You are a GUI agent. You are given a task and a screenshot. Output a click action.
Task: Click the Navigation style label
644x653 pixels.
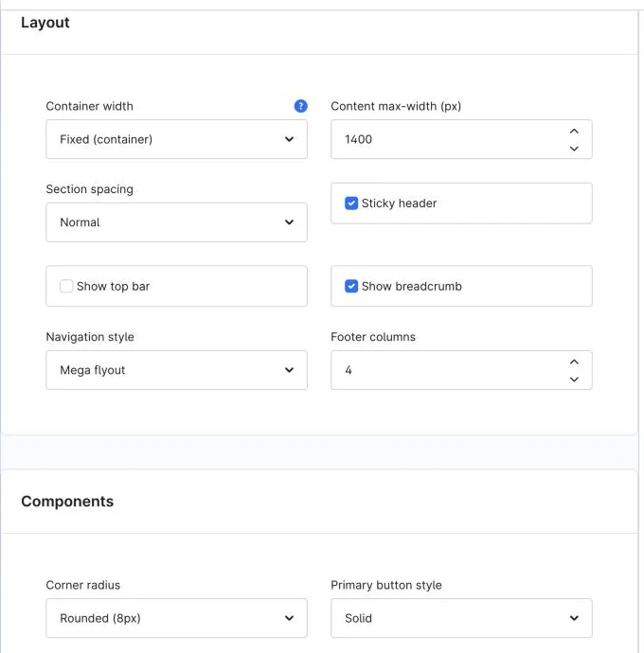pos(90,337)
